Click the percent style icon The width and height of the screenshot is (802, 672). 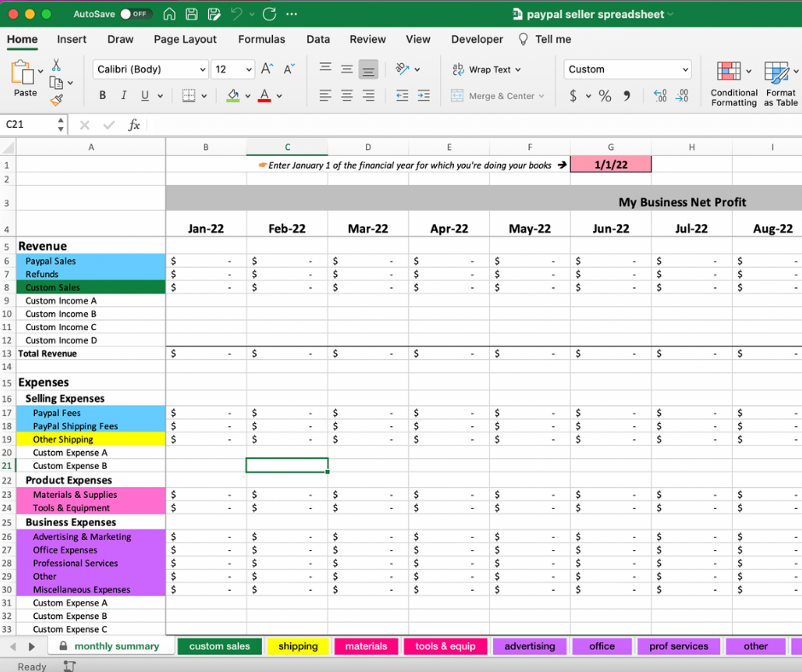[x=605, y=96]
